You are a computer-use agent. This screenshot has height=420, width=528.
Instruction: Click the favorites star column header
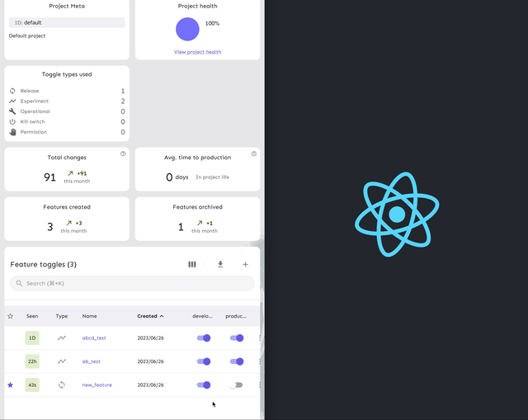[x=11, y=316]
